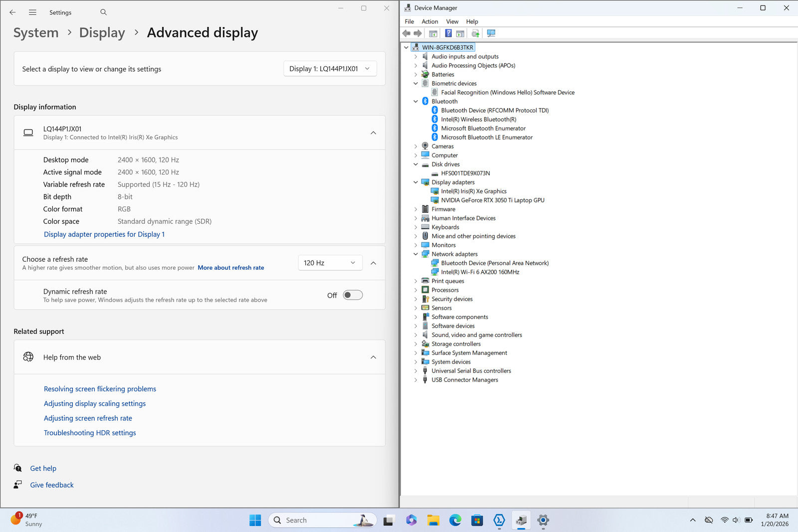The width and height of the screenshot is (798, 532).
Task: Go back using the Settings back arrow
Action: click(12, 12)
